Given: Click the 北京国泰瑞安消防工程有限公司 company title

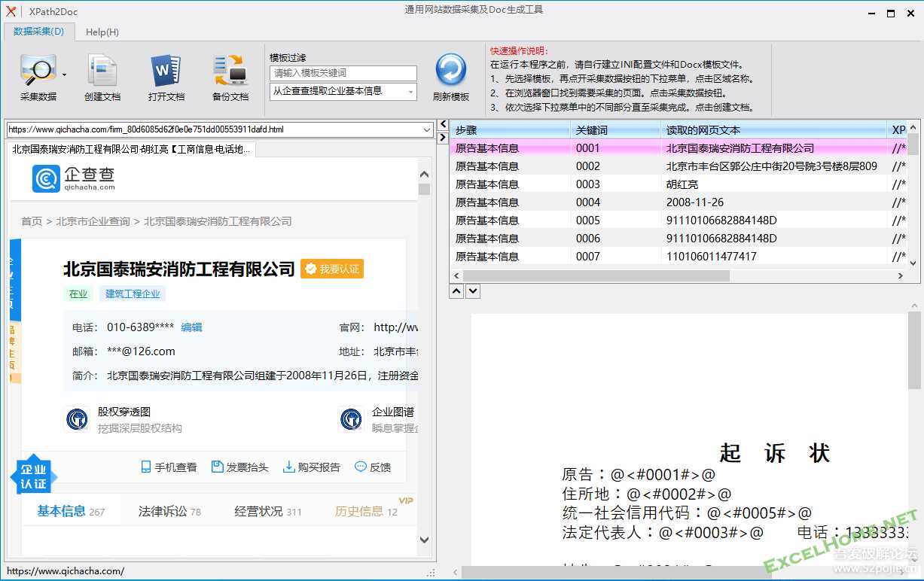Looking at the screenshot, I should (x=178, y=269).
